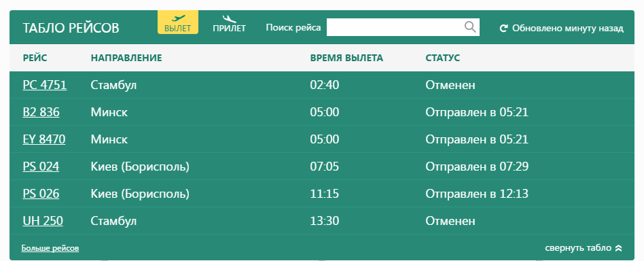
Task: Switch to the ВЫЛЕТ departures tab
Action: tap(178, 22)
